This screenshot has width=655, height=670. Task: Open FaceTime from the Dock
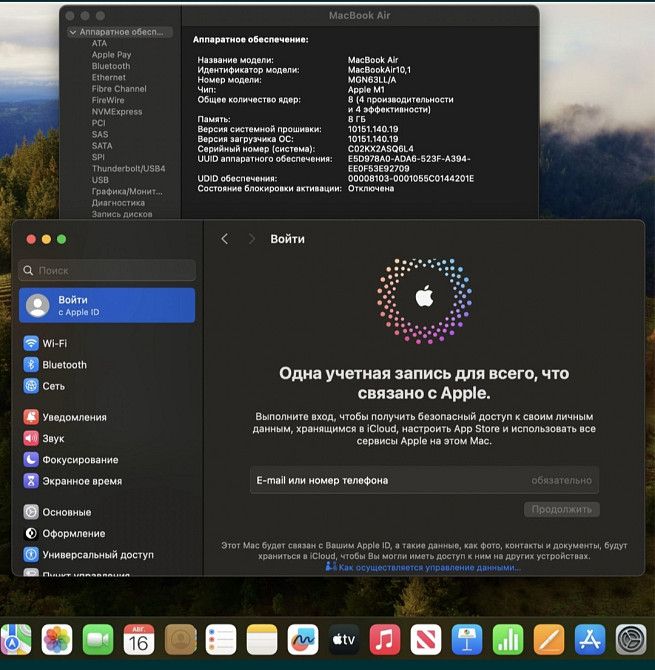pos(98,639)
